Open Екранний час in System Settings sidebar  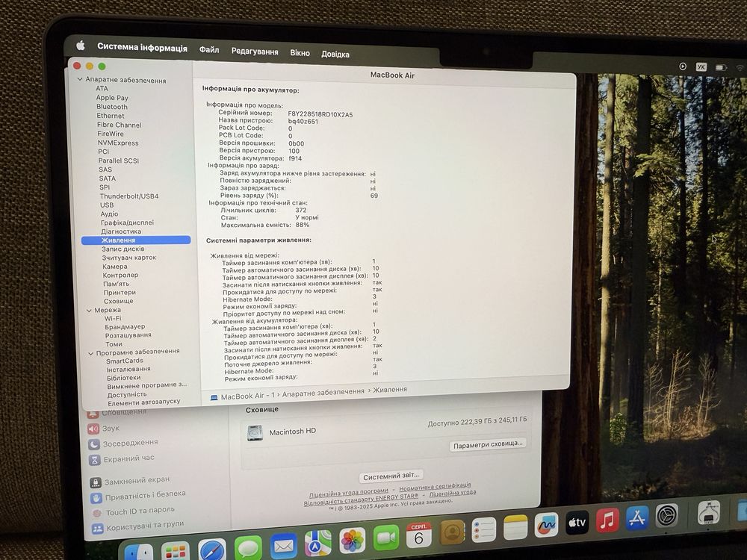point(128,458)
